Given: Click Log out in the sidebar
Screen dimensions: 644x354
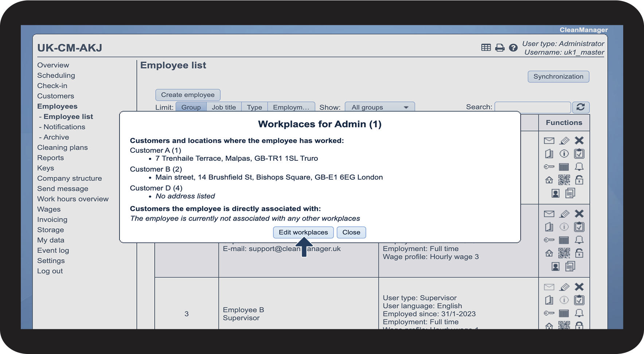Looking at the screenshot, I should tap(50, 271).
